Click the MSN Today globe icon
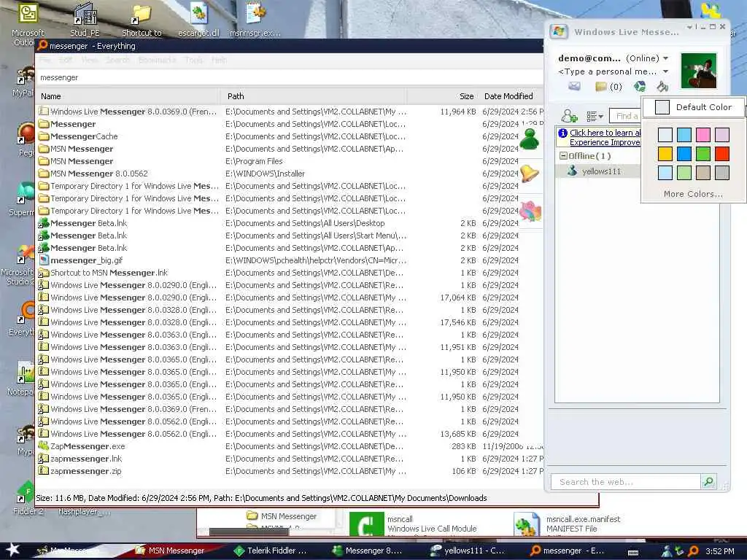The image size is (747, 560). pyautogui.click(x=640, y=86)
